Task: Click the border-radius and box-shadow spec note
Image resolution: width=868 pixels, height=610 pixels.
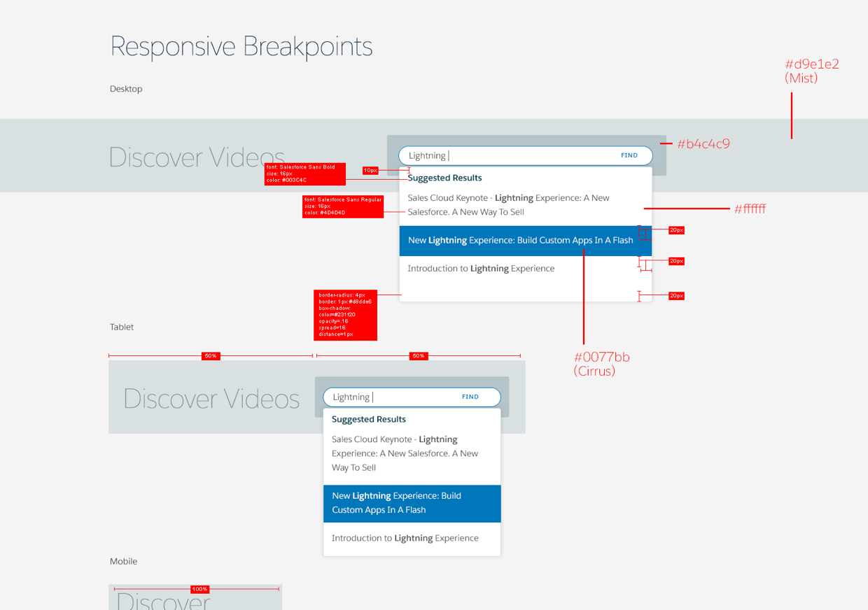Action: pyautogui.click(x=345, y=315)
